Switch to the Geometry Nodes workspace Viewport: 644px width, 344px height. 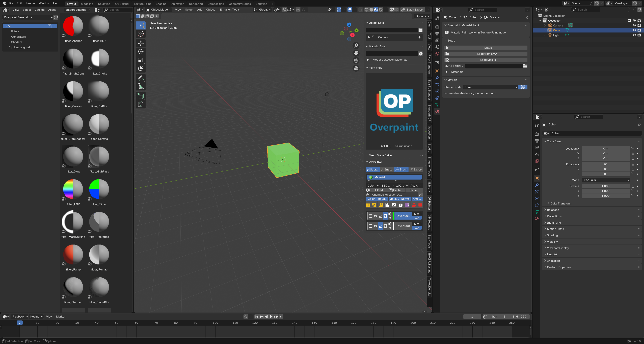coord(239,4)
